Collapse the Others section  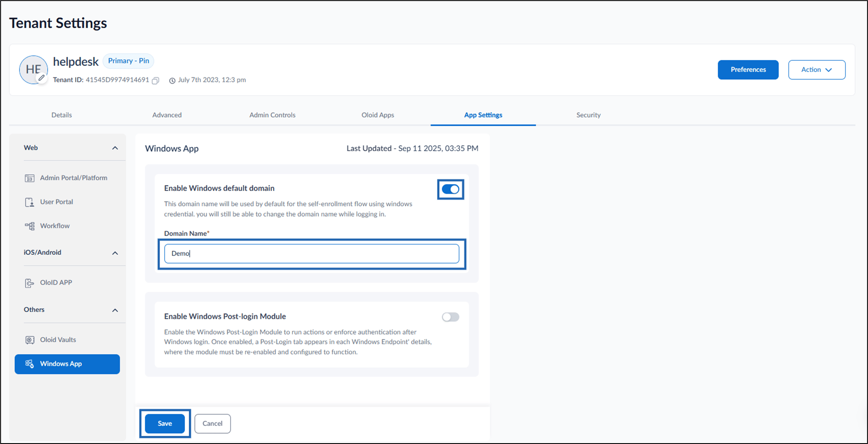coord(115,310)
